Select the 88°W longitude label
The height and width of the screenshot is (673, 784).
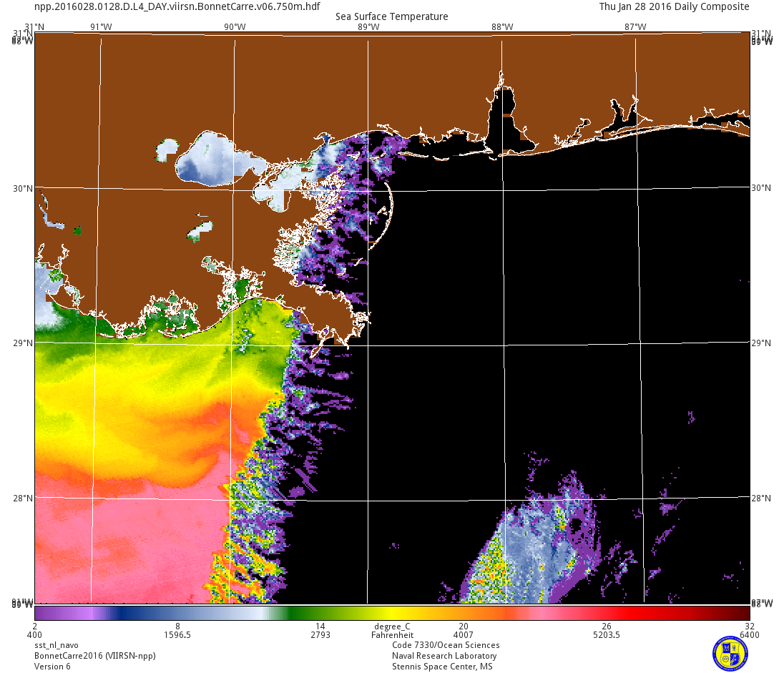(501, 27)
